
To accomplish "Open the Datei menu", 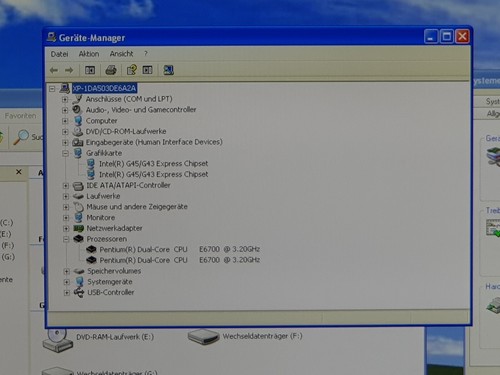I will point(59,54).
